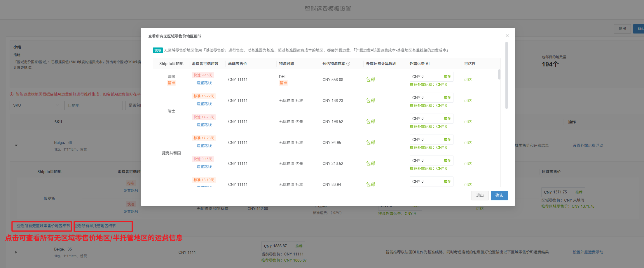Click 设置路线 under 快速 17-23天 for 瑞士
This screenshot has width=644, height=268.
pyautogui.click(x=204, y=125)
